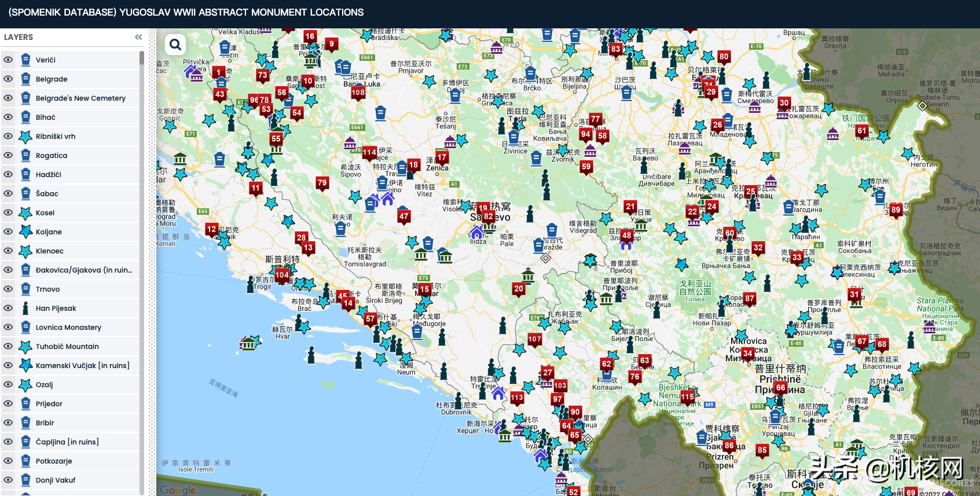Choose the Potkozarje layer name
This screenshot has height=496, width=980.
(54, 461)
